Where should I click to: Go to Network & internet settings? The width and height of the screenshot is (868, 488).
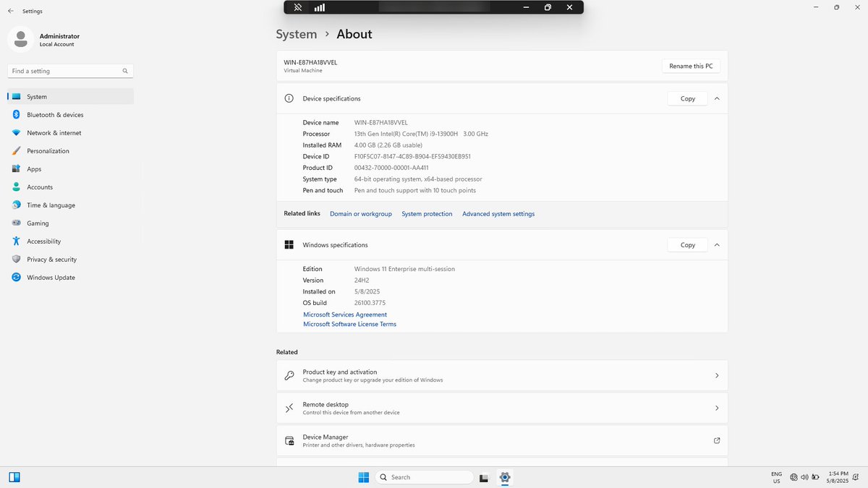point(70,133)
